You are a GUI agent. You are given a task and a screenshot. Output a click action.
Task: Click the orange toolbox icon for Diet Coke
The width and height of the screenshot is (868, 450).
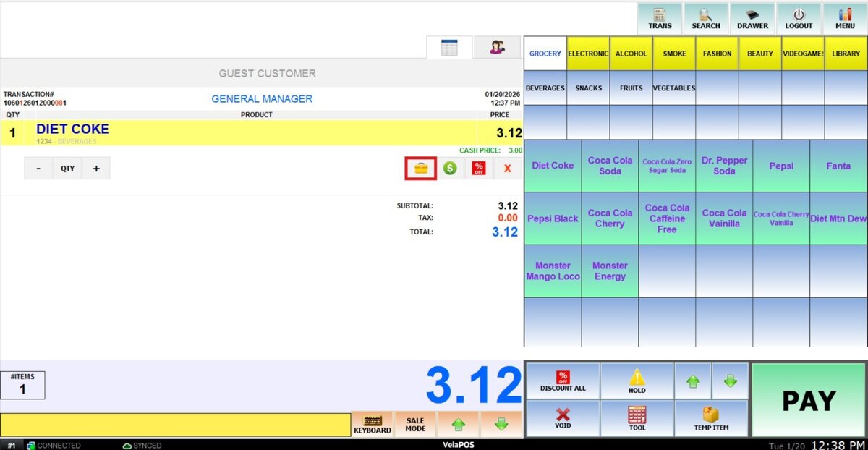coord(420,168)
